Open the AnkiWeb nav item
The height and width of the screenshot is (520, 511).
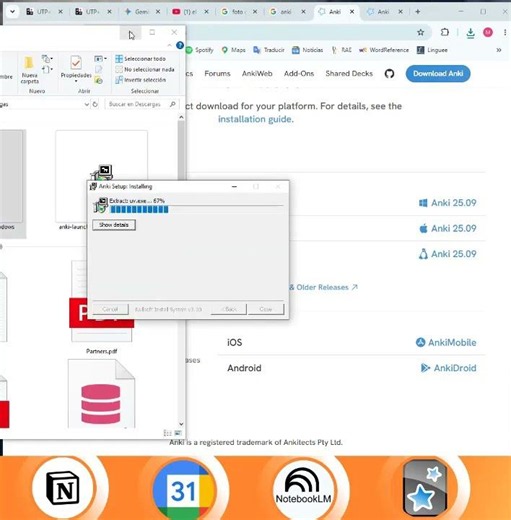click(257, 74)
